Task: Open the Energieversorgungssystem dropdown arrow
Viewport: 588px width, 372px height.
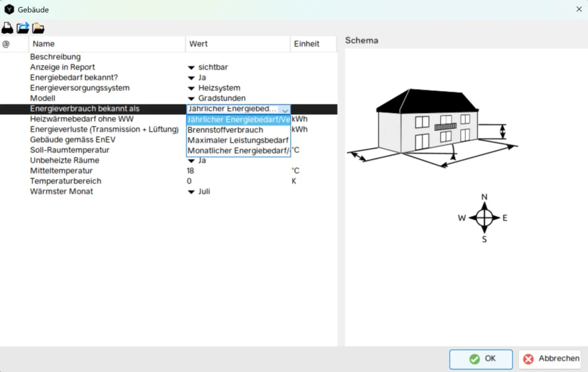Action: click(192, 88)
